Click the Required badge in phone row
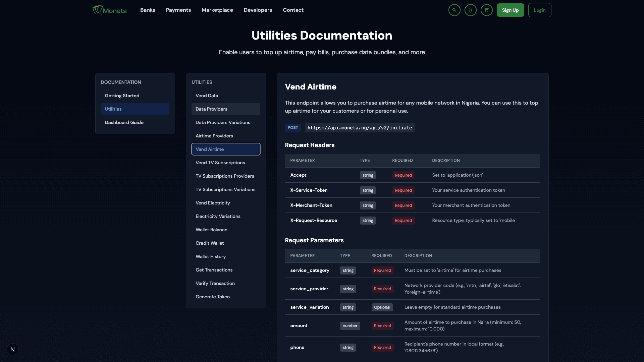The image size is (644, 362). tap(382, 348)
